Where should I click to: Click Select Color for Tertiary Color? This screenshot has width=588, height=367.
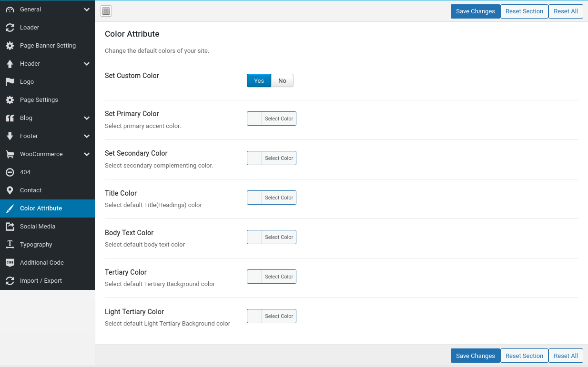coord(279,277)
